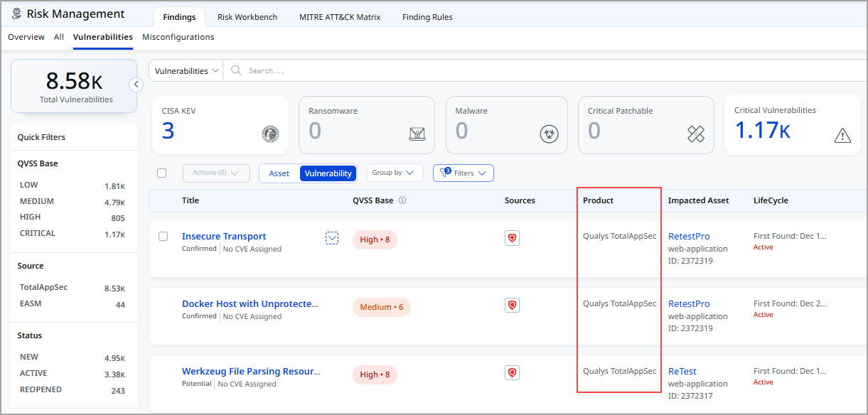Open the Findings tab
This screenshot has width=868, height=415.
coord(179,17)
